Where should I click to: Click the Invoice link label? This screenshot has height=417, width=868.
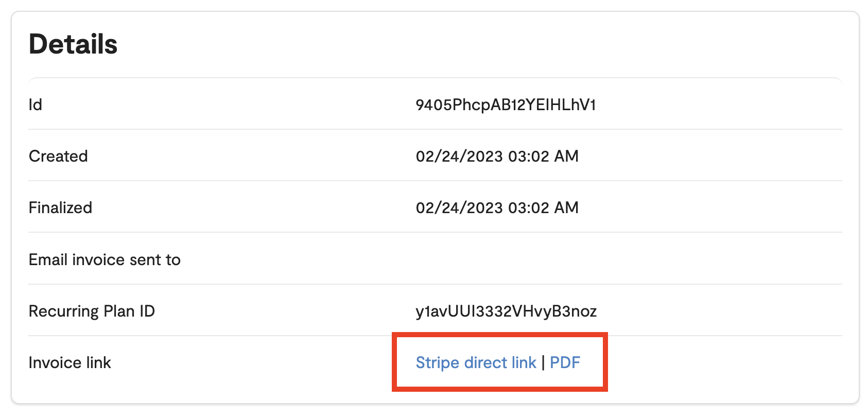click(70, 362)
